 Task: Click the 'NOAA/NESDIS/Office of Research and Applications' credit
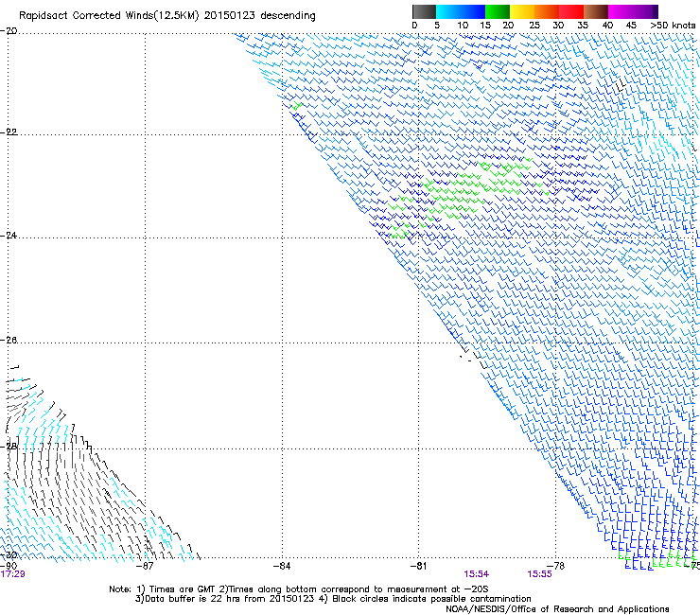click(557, 609)
